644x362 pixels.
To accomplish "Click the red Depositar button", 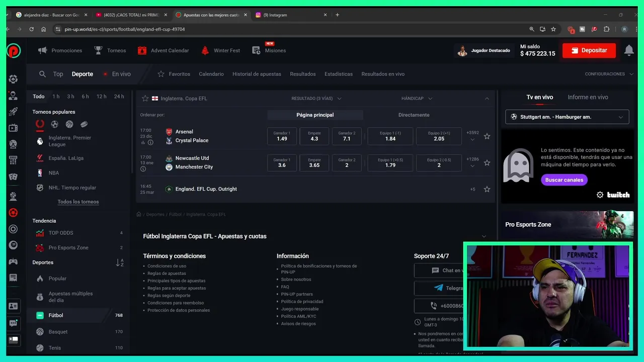I will pos(589,50).
